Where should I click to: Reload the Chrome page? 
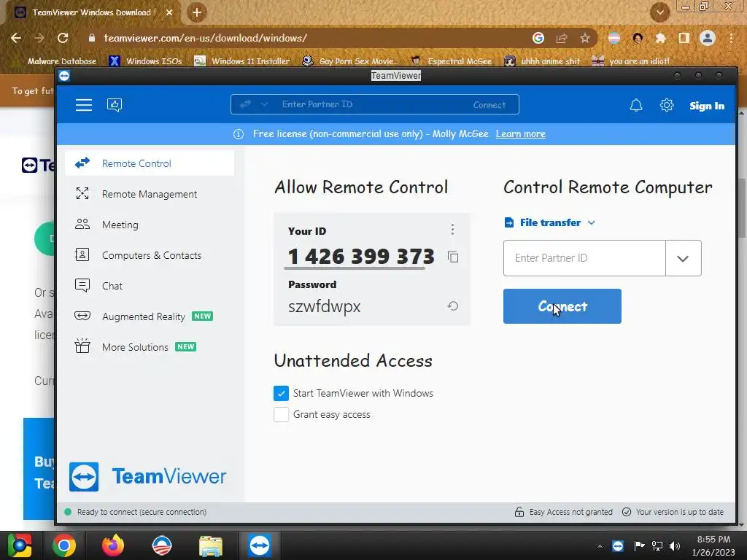pyautogui.click(x=63, y=38)
